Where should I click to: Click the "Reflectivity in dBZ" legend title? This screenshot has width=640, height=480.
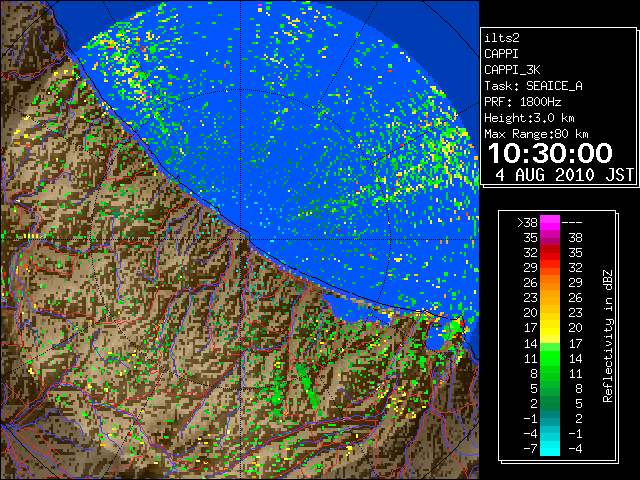pyautogui.click(x=607, y=336)
